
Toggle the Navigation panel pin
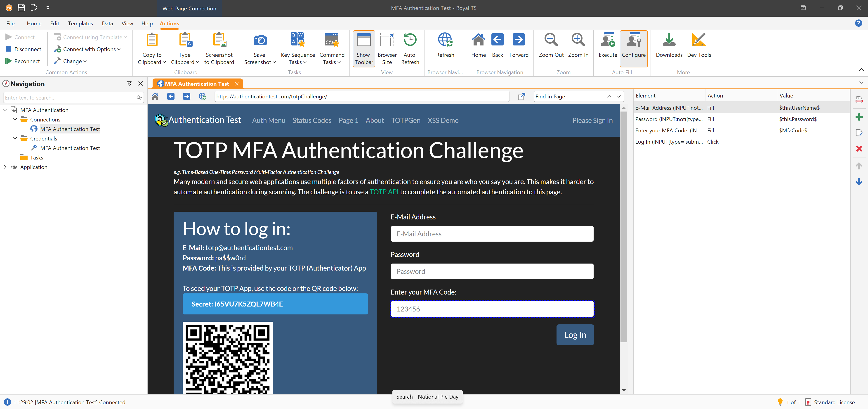click(129, 84)
